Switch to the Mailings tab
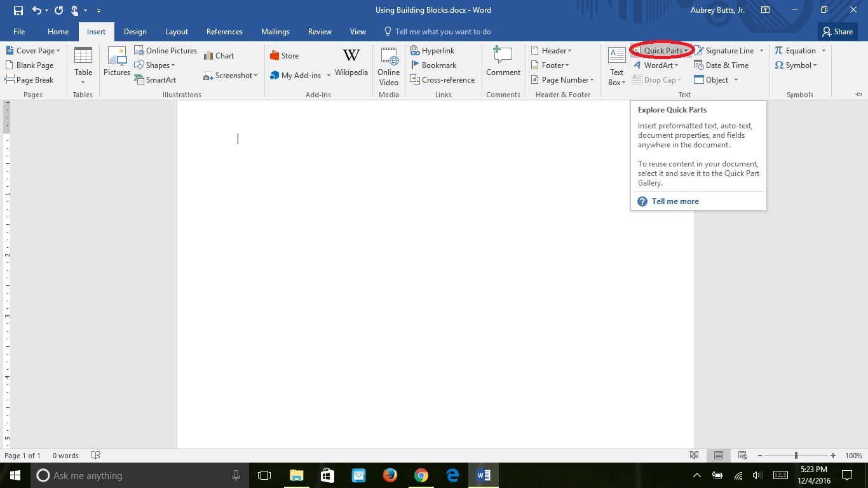 (275, 32)
